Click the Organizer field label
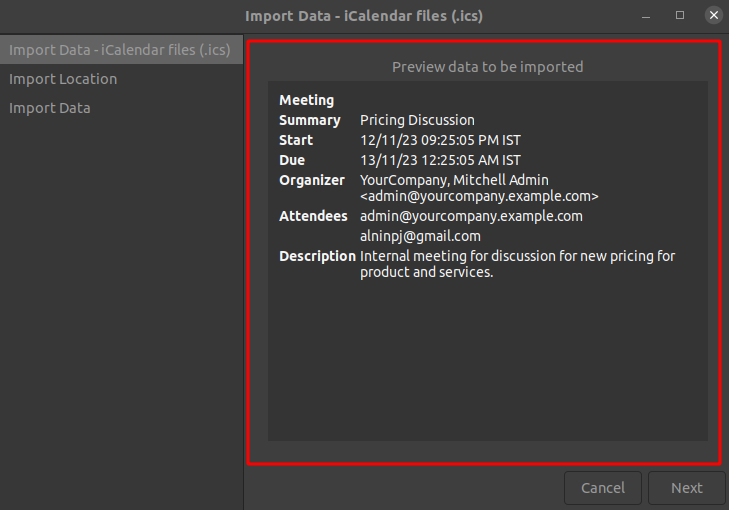Viewport: 729px width, 510px height. pos(312,180)
